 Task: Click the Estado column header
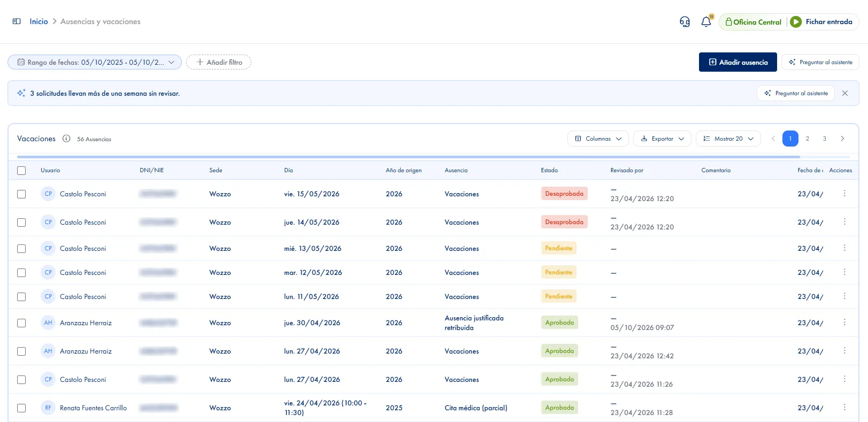pos(549,170)
